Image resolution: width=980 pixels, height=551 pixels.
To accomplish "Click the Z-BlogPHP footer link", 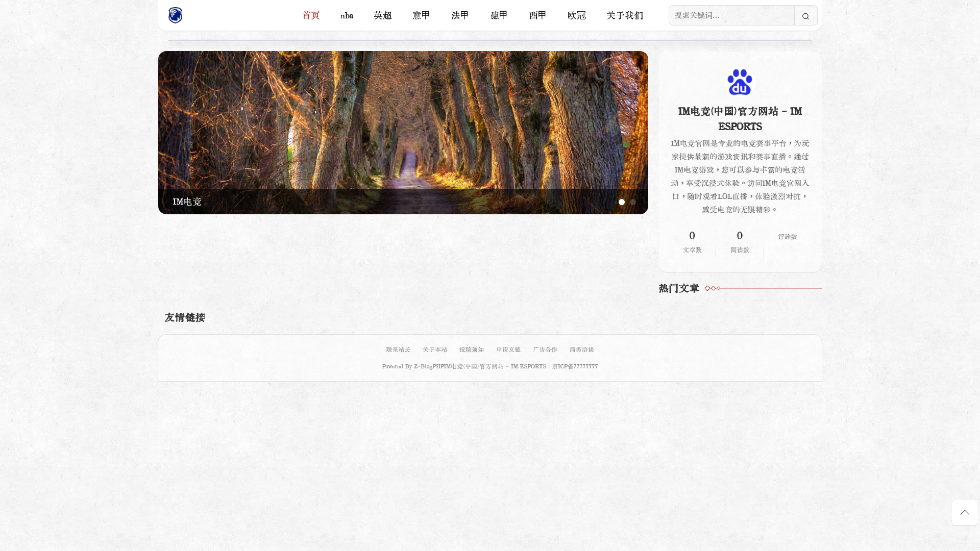I will coord(428,366).
